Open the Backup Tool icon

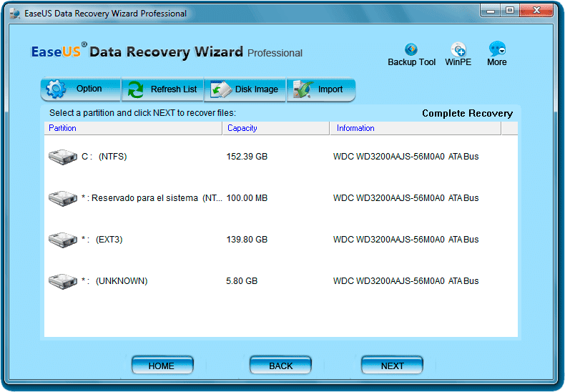click(411, 49)
